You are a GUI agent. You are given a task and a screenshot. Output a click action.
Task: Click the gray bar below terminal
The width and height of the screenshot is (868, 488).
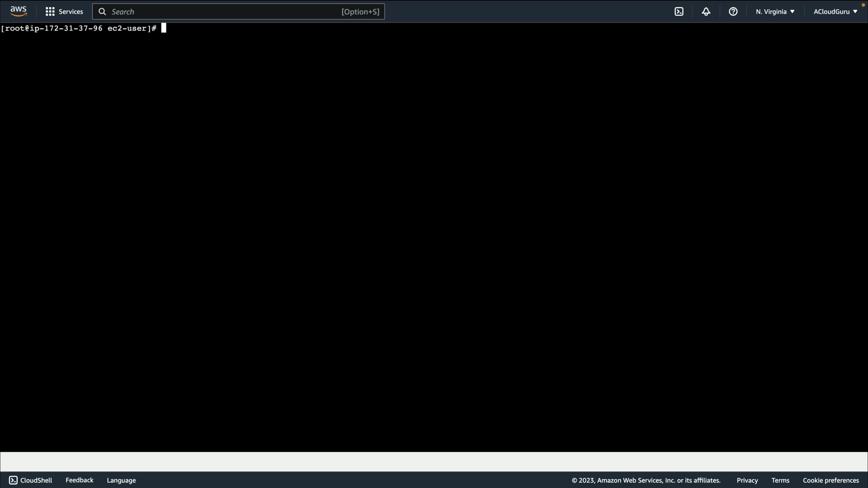pyautogui.click(x=434, y=462)
